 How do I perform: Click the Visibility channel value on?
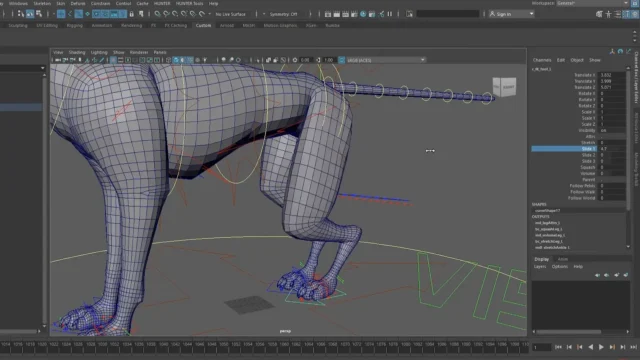point(612,130)
